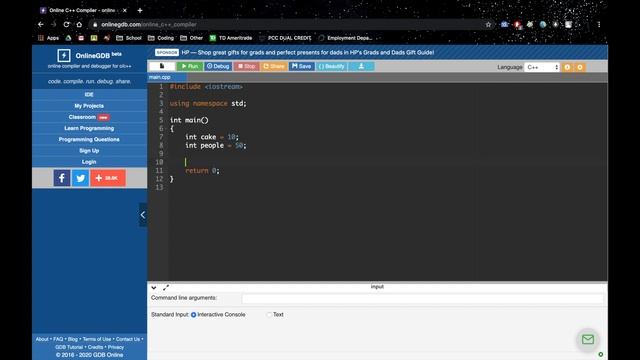Viewport: 640px width, 360px height.
Task: Open the Language dropdown set to C++
Action: pyautogui.click(x=542, y=67)
